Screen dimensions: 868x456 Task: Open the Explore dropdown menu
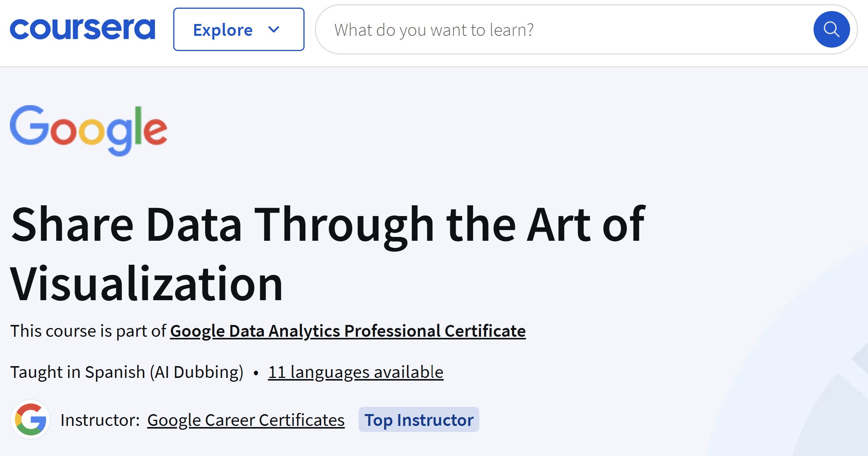(x=238, y=29)
